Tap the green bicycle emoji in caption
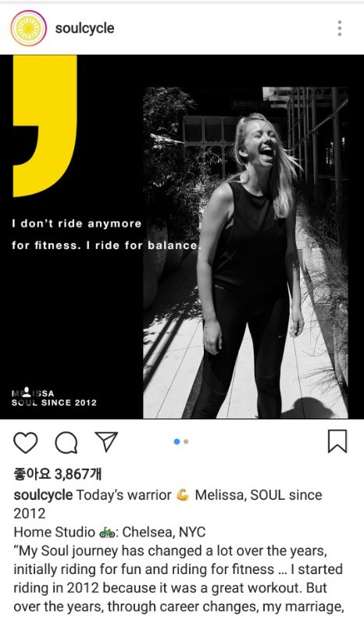The height and width of the screenshot is (617, 364). pyautogui.click(x=107, y=533)
